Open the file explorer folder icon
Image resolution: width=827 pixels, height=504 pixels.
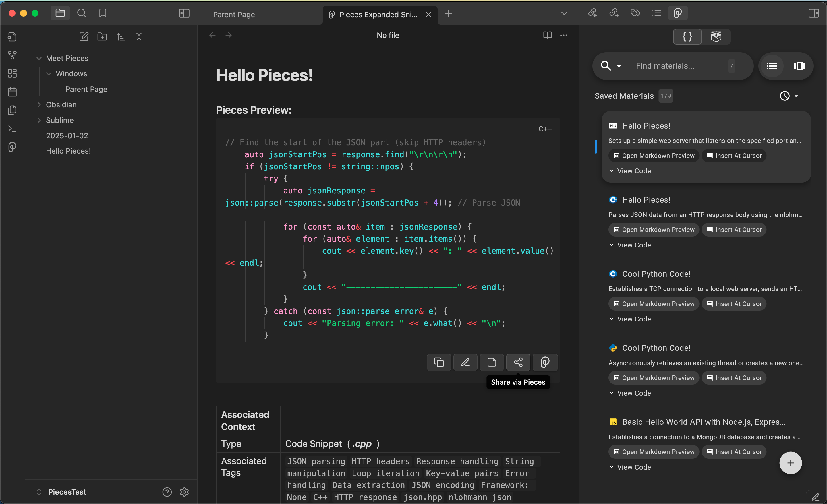point(60,13)
